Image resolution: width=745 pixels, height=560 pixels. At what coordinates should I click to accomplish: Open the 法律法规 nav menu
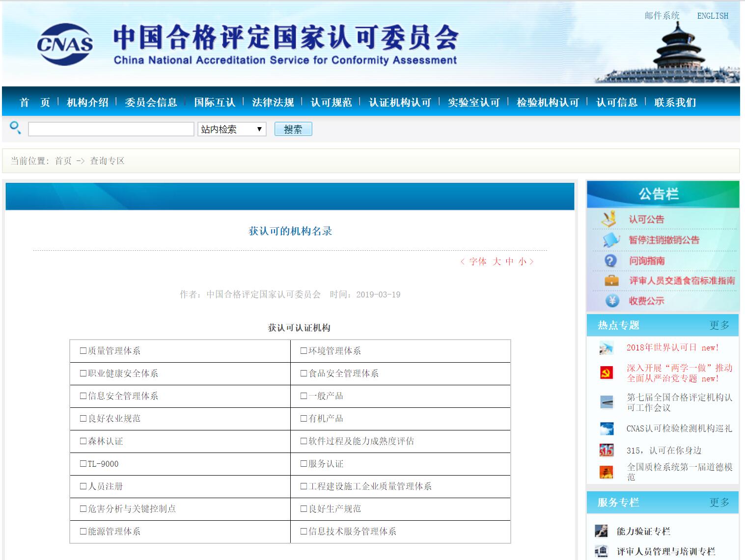(x=273, y=102)
